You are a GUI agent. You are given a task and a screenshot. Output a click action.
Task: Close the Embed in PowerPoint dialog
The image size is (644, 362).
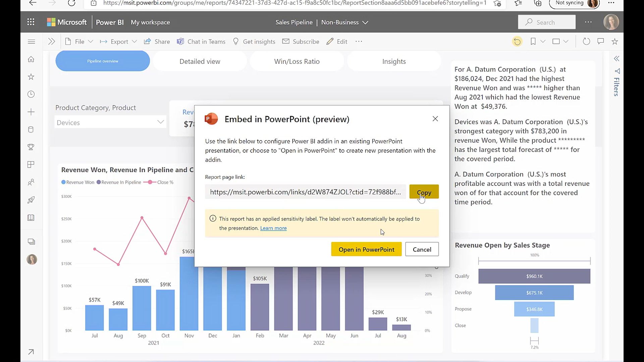click(435, 119)
